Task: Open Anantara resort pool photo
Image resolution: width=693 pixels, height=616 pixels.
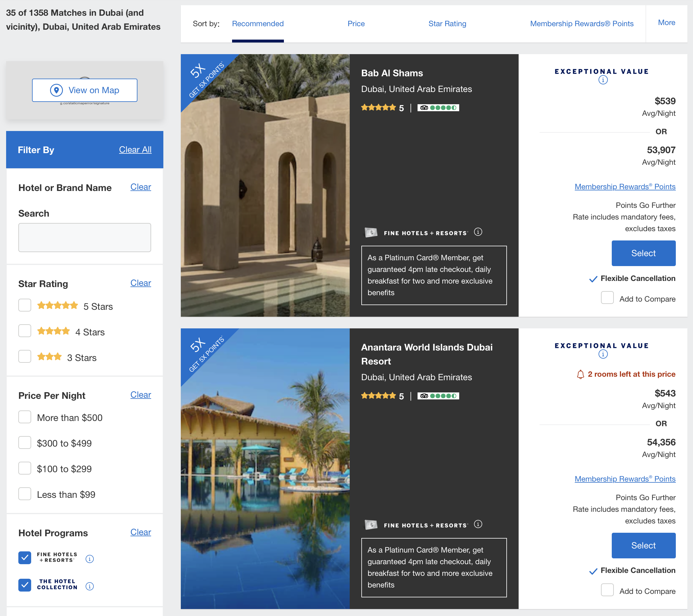Action: tap(265, 468)
